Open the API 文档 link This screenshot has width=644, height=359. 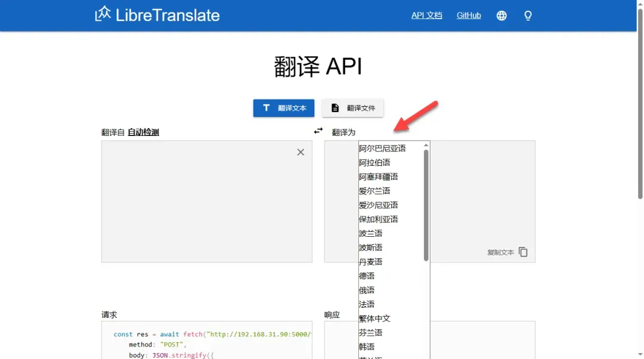point(426,16)
